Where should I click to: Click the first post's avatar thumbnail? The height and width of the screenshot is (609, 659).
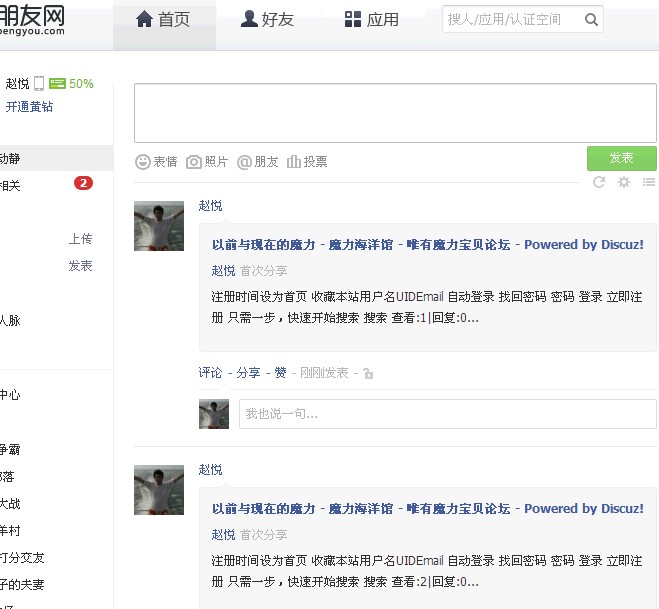159,225
